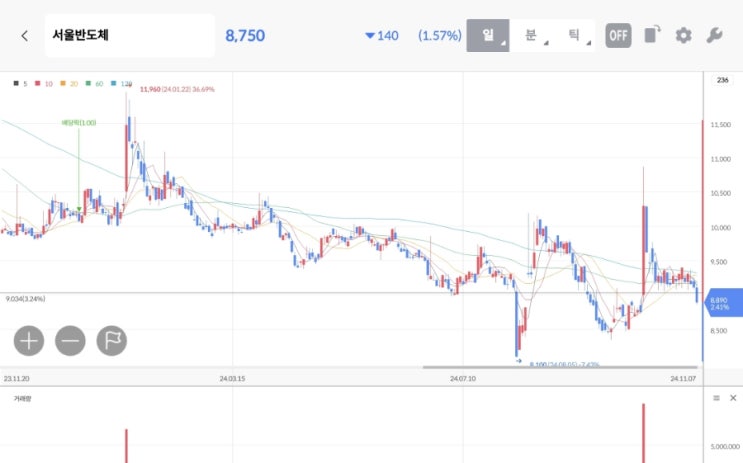Click the 20-day moving average legend swatch
Image resolution: width=743 pixels, height=463 pixels.
tap(63, 83)
